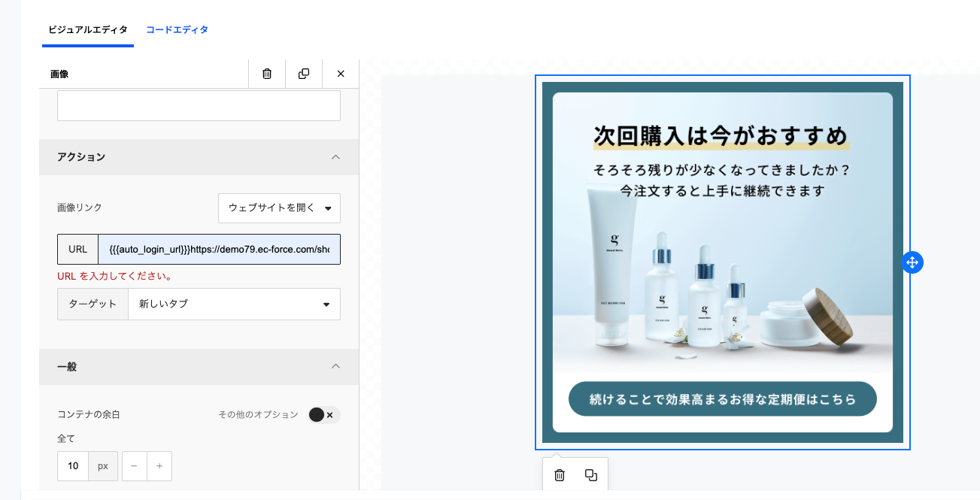
Task: Switch to the コードエディタ tab
Action: click(177, 30)
